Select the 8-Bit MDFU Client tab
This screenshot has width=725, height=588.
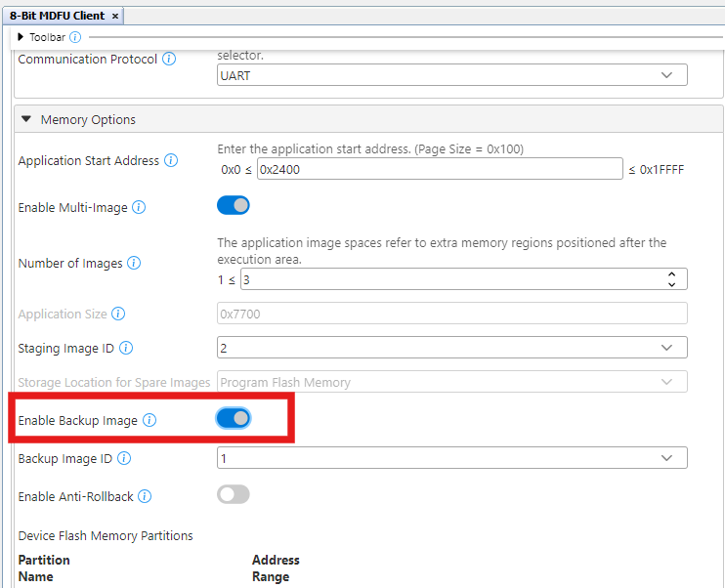(57, 16)
